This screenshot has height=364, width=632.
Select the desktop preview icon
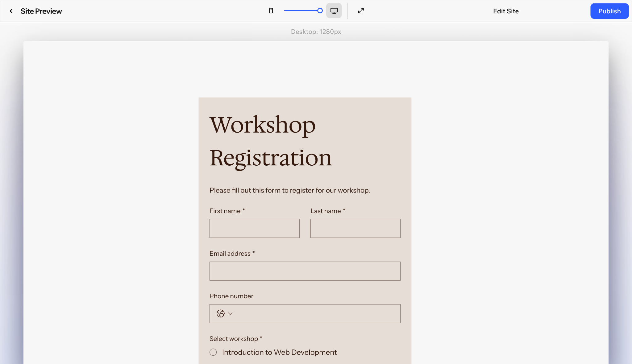(x=334, y=11)
